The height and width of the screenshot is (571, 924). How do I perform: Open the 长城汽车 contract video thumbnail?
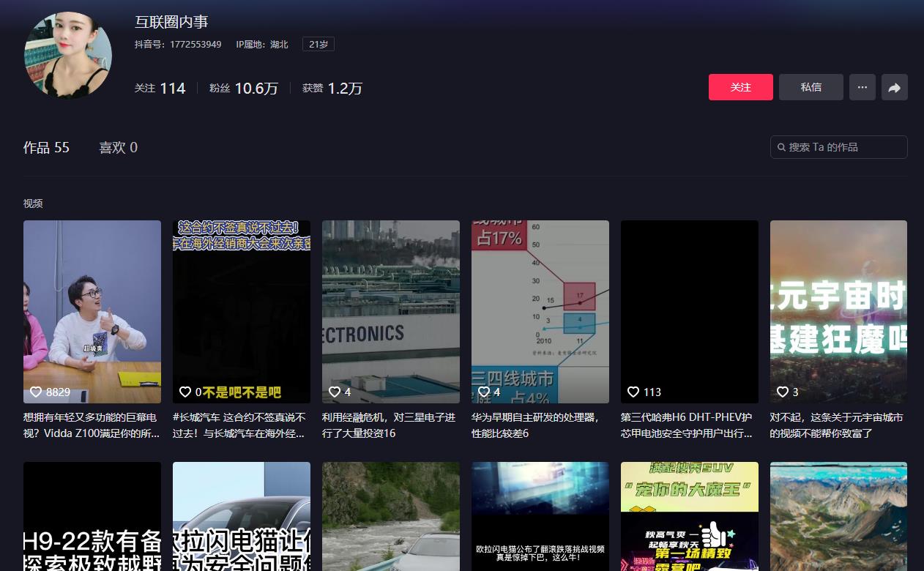[x=242, y=312]
